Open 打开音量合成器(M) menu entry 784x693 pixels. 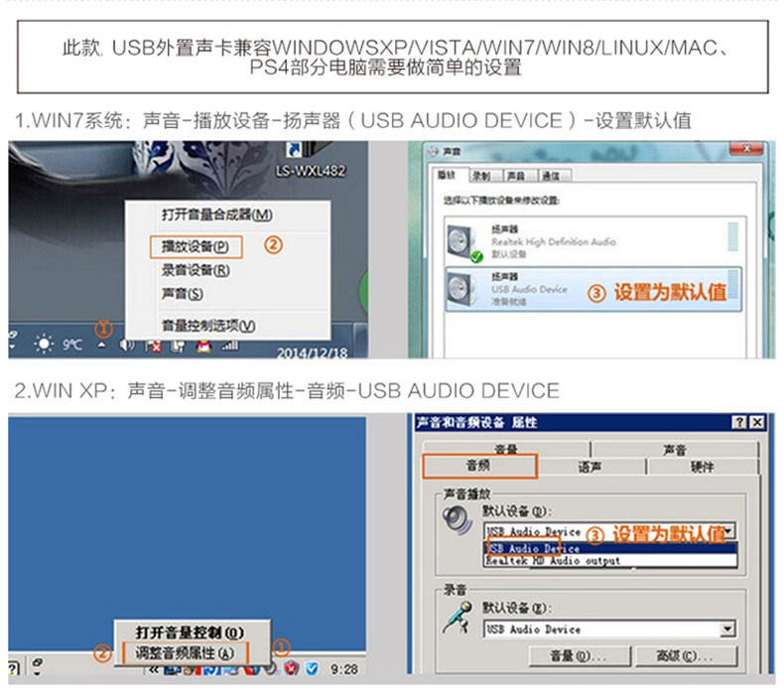pos(216,215)
